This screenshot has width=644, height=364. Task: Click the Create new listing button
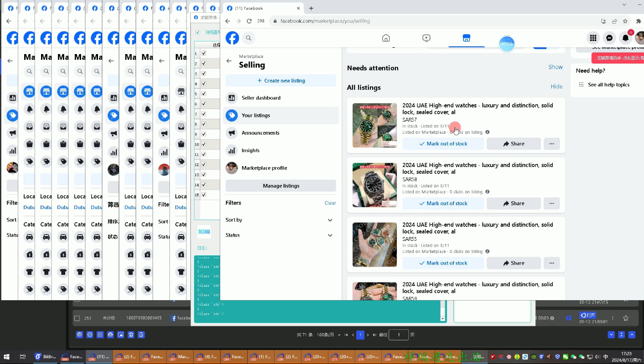tap(281, 80)
